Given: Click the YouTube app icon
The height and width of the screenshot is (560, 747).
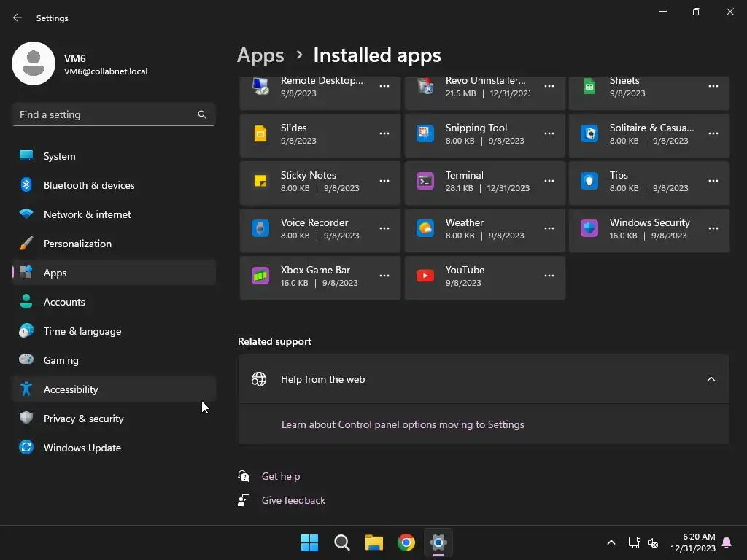Looking at the screenshot, I should (425, 276).
